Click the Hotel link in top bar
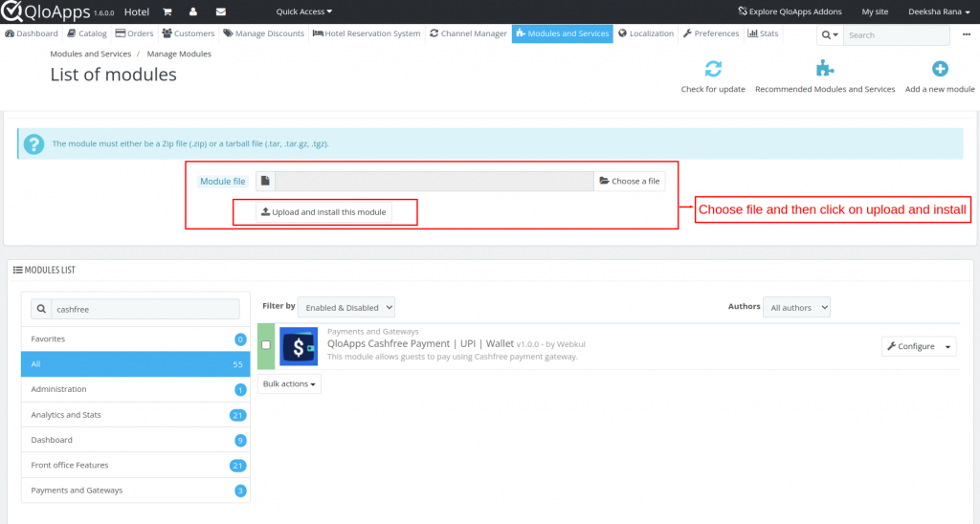Viewport: 980px width, 524px height. [x=136, y=11]
